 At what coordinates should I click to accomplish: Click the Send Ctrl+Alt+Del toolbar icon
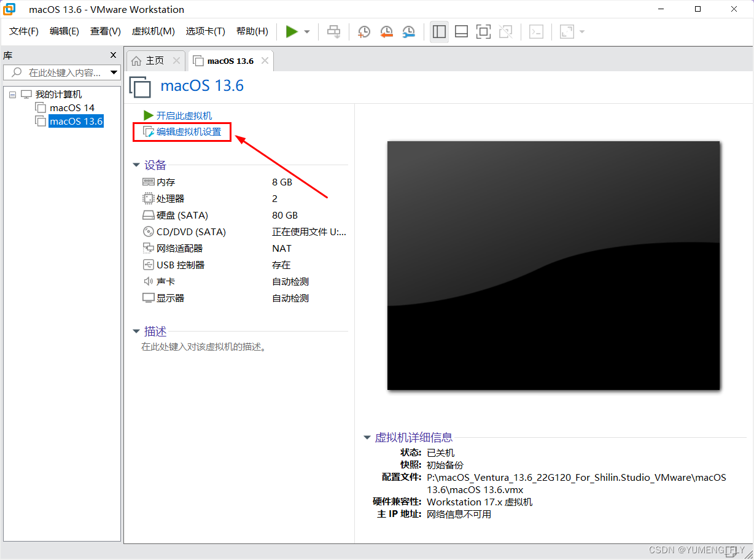[x=334, y=31]
